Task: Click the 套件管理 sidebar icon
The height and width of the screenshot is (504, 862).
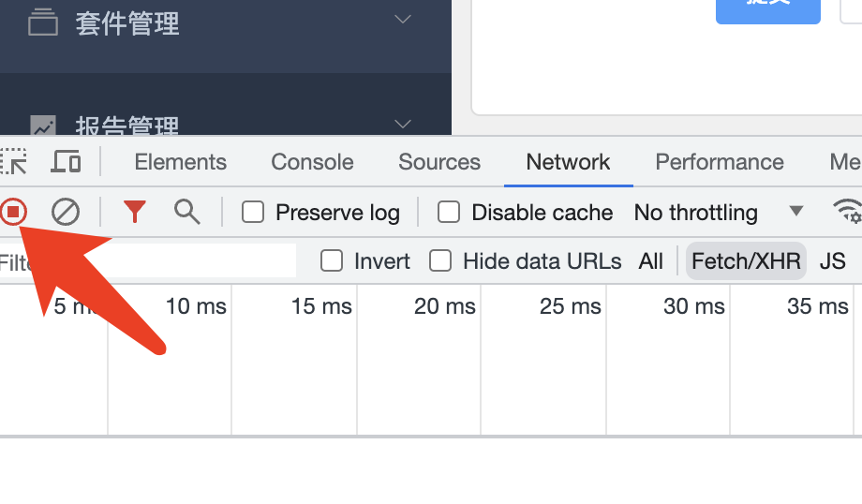Action: 43,23
